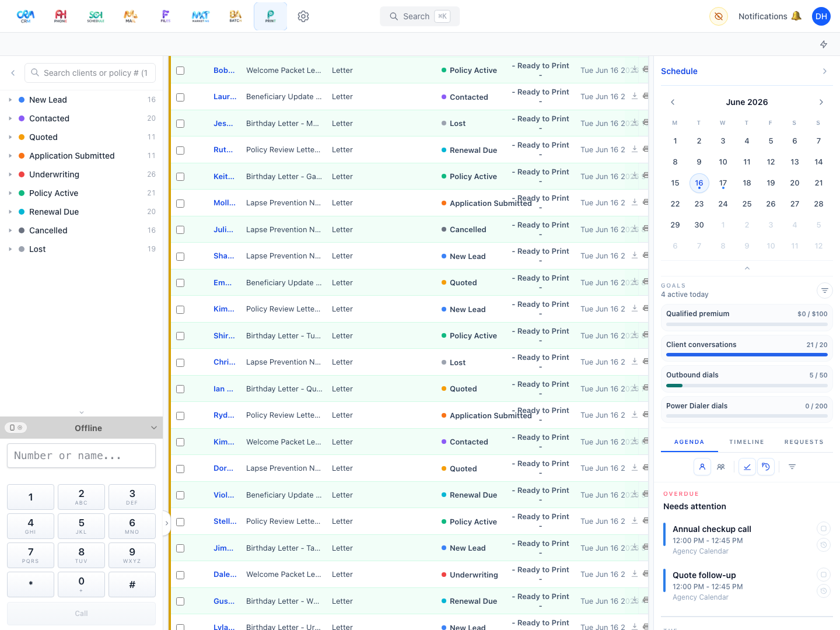Open the CRM module
The height and width of the screenshot is (630, 840).
tap(26, 16)
